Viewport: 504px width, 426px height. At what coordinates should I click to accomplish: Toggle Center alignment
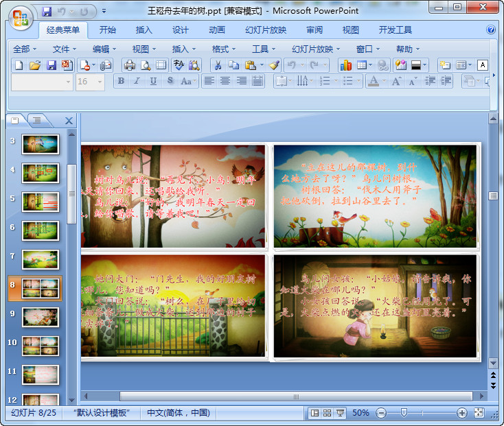(225, 81)
